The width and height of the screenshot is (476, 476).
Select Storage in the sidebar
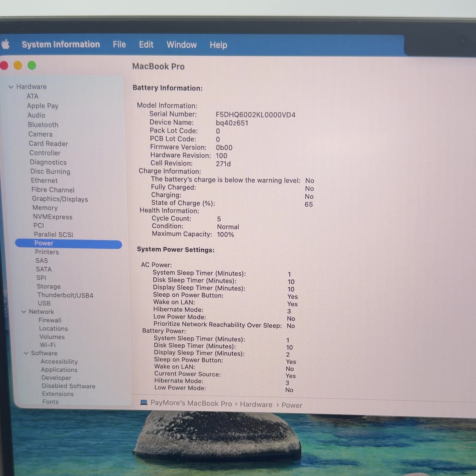pos(49,286)
